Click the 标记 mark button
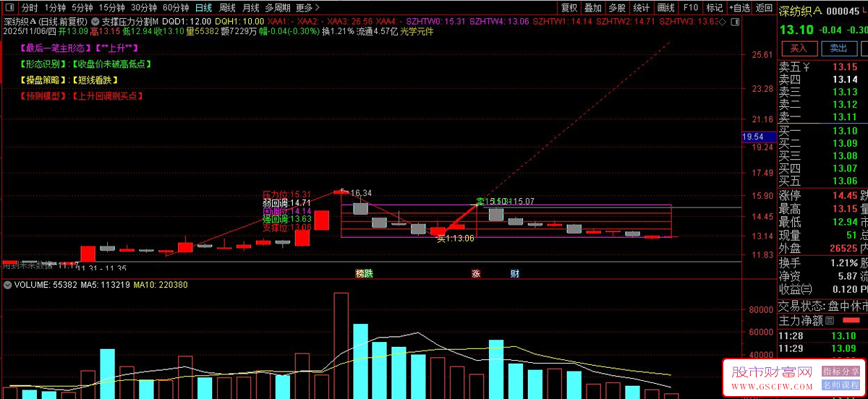This screenshot has width=868, height=399. tap(714, 8)
